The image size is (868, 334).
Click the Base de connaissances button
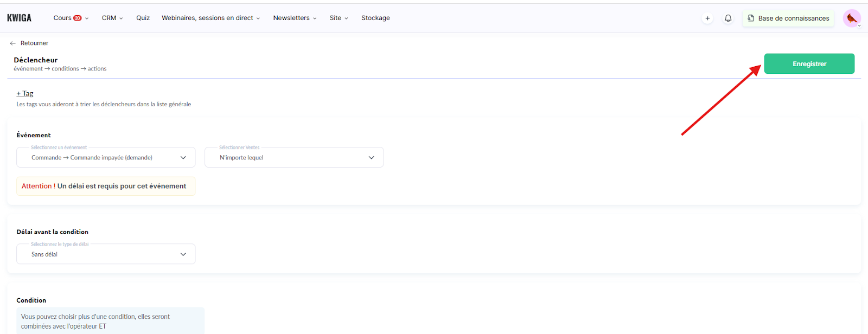coord(793,18)
